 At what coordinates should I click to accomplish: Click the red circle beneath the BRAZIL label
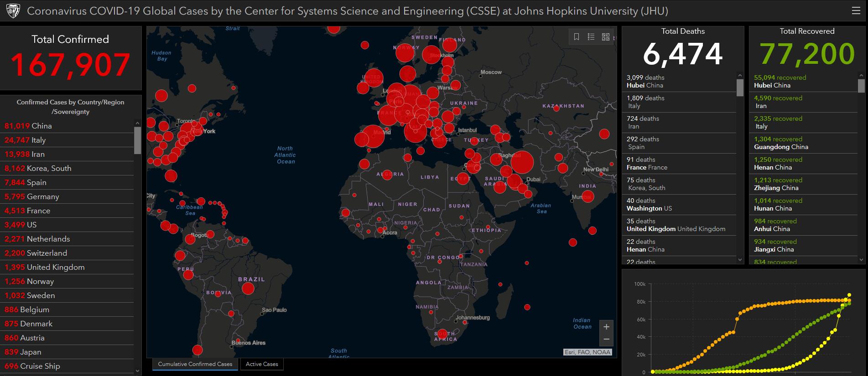pos(248,288)
